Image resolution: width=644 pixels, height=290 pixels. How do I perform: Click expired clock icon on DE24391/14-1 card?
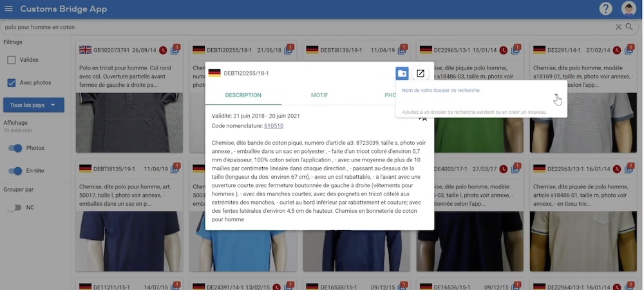pyautogui.click(x=276, y=287)
